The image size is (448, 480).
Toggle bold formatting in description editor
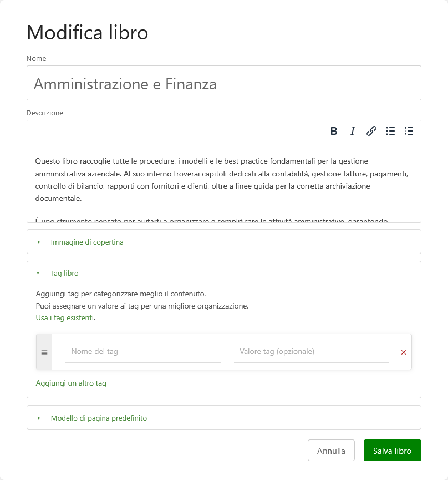(334, 131)
